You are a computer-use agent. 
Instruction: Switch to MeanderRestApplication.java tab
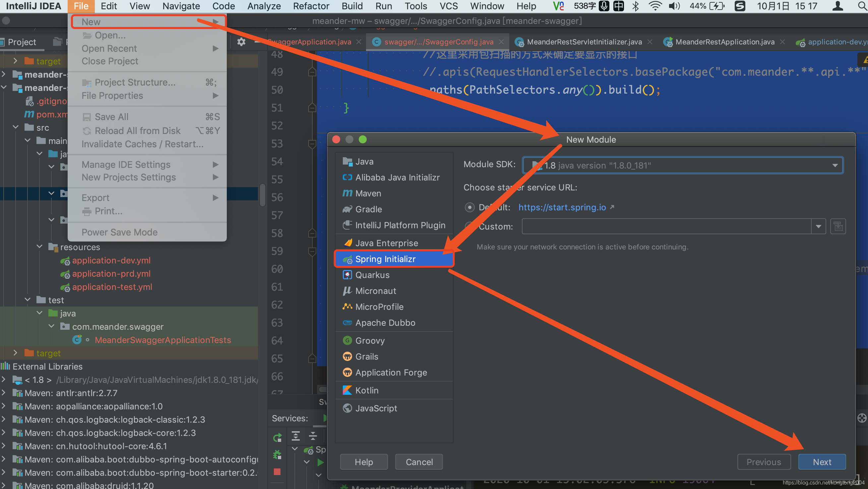pos(724,42)
